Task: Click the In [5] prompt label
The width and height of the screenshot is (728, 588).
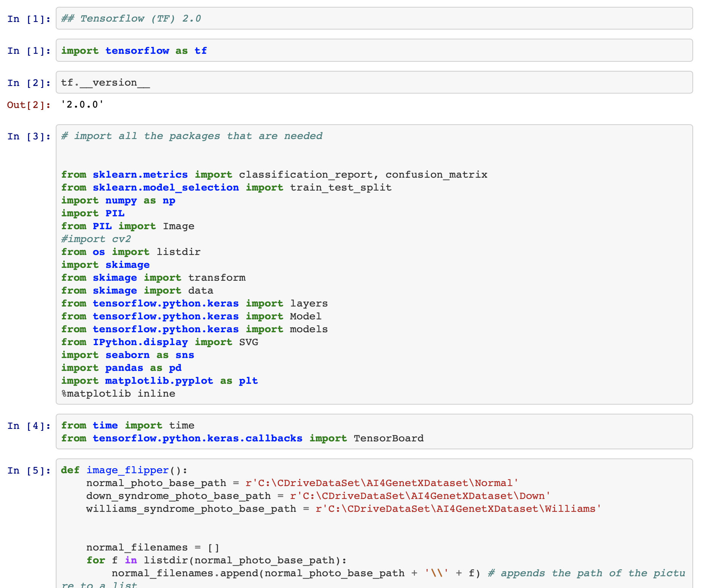Action: [29, 471]
